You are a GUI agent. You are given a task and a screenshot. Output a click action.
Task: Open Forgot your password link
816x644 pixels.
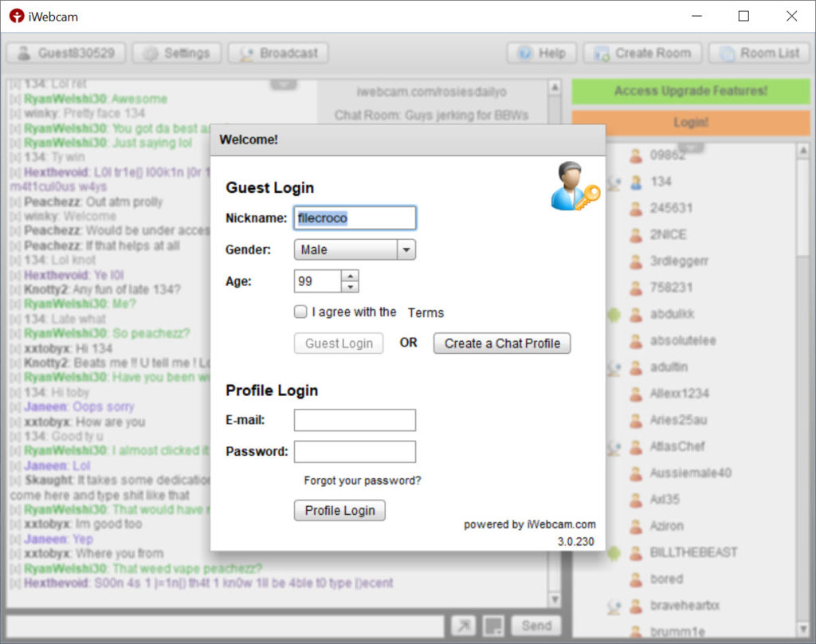[x=363, y=481]
